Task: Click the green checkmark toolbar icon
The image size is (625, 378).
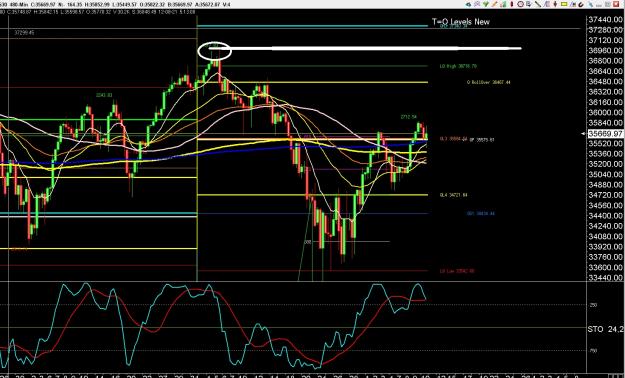Action: (x=486, y=4)
